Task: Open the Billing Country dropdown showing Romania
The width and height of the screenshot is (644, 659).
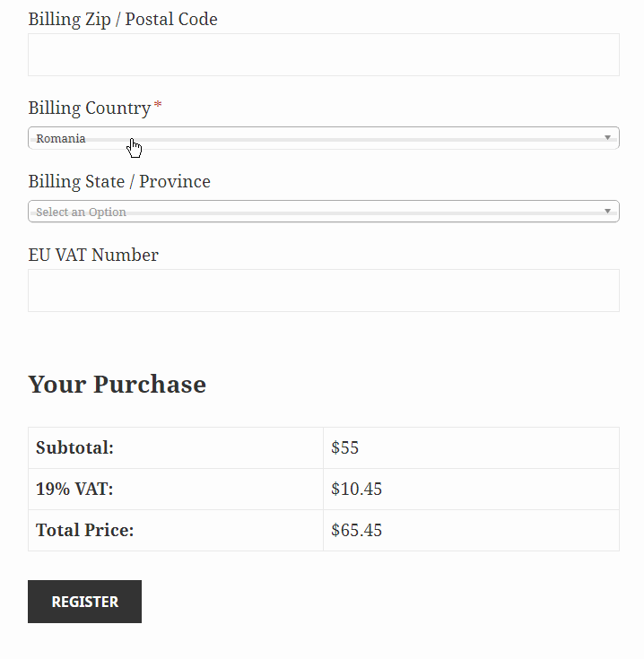Action: tap(323, 138)
